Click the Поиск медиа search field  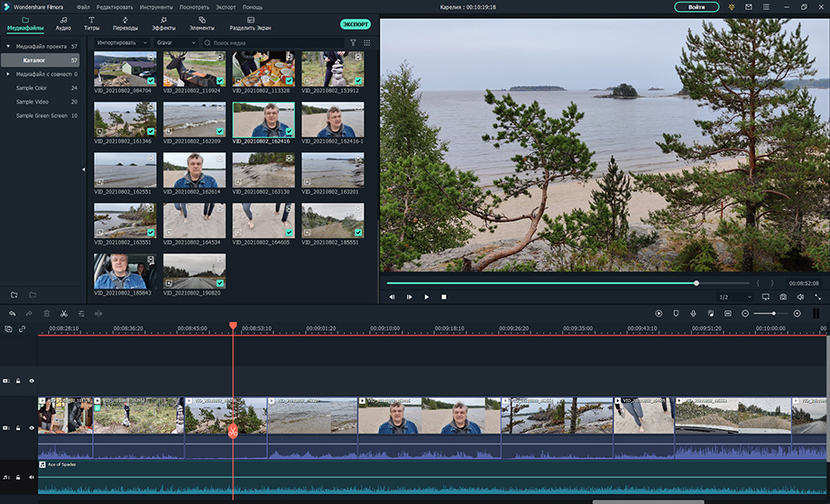273,43
